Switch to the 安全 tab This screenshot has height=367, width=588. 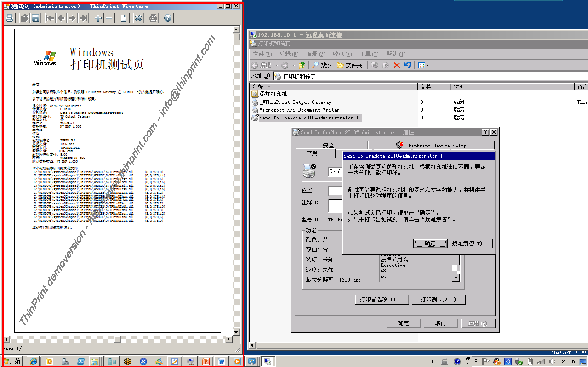[x=328, y=145]
